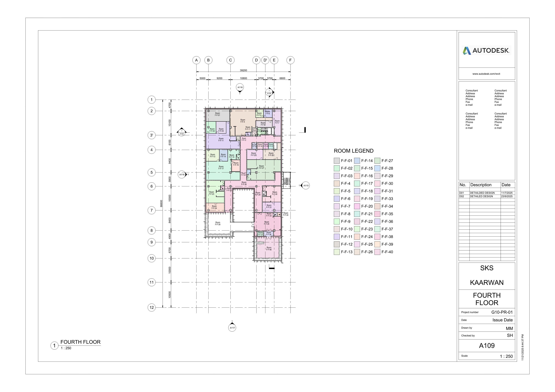Click the F-F-28 legend color swatch

point(377,168)
